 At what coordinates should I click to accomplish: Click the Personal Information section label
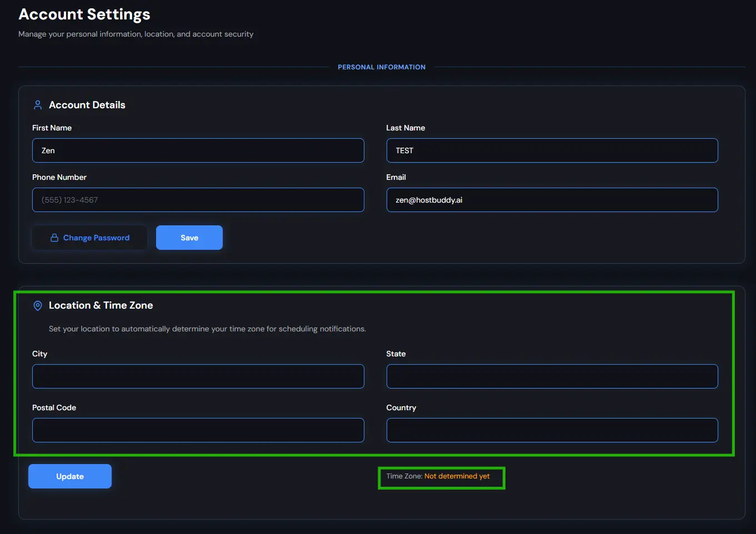(382, 67)
